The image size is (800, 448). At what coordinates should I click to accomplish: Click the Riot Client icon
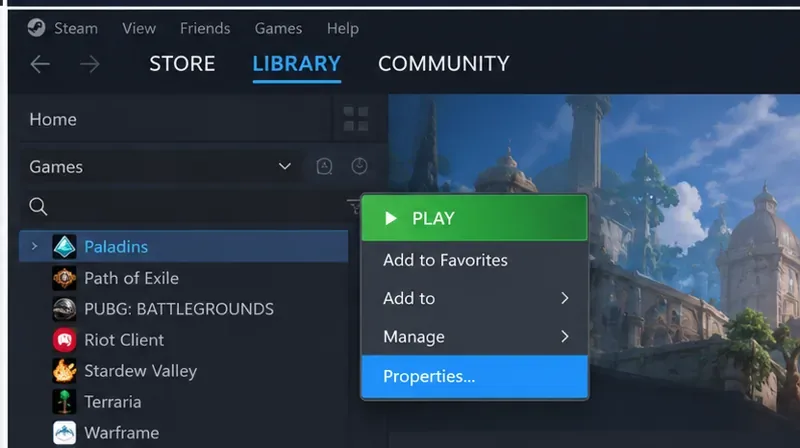point(64,340)
